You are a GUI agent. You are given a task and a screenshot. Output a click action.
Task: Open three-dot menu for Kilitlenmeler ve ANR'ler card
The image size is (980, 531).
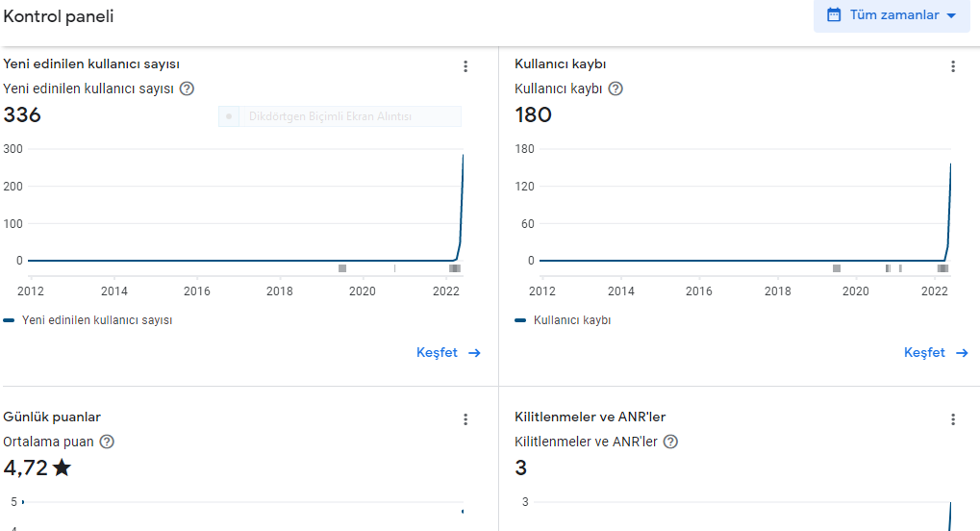click(x=953, y=419)
